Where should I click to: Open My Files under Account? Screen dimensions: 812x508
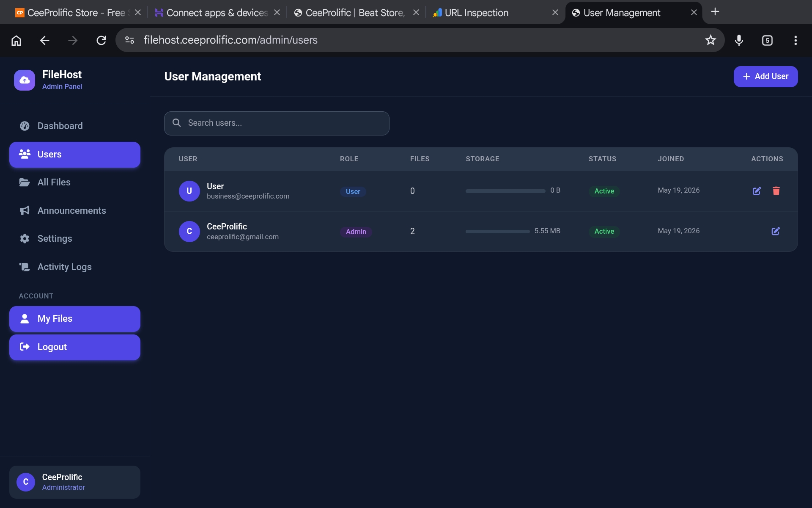pos(75,319)
